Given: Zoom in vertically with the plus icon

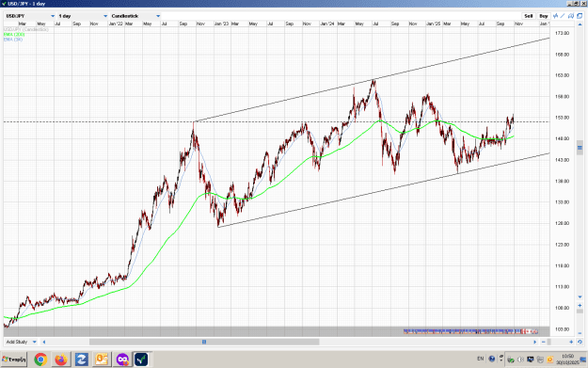Looking at the screenshot, I should tap(580, 305).
